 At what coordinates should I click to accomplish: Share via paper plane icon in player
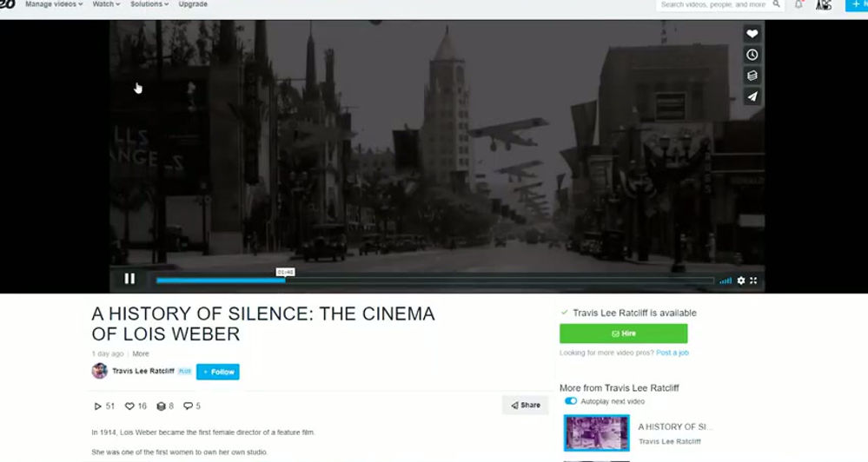[752, 96]
